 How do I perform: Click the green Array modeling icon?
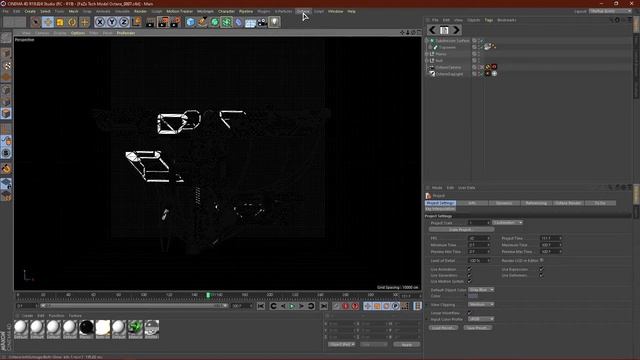point(227,22)
